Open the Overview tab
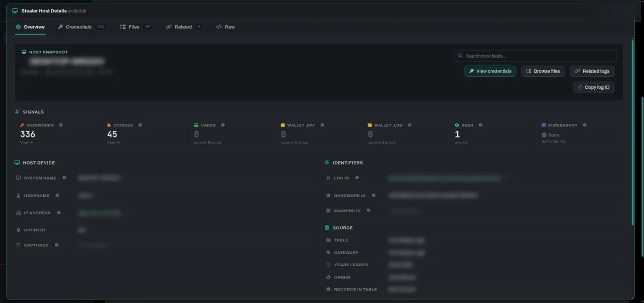 click(30, 27)
